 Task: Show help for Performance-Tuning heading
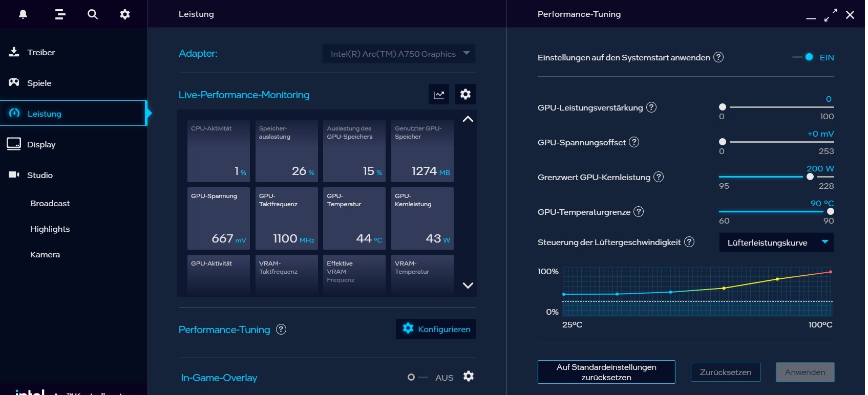[281, 330]
